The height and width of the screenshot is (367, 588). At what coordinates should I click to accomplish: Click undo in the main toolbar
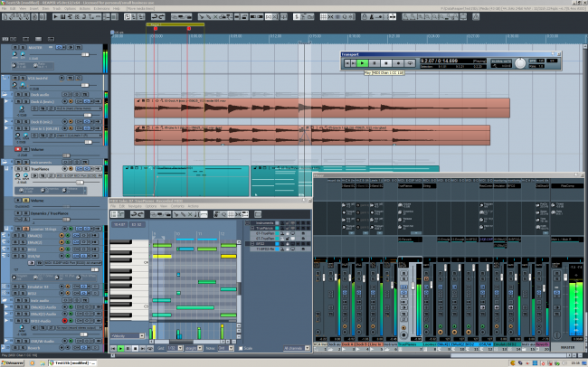coord(155,17)
